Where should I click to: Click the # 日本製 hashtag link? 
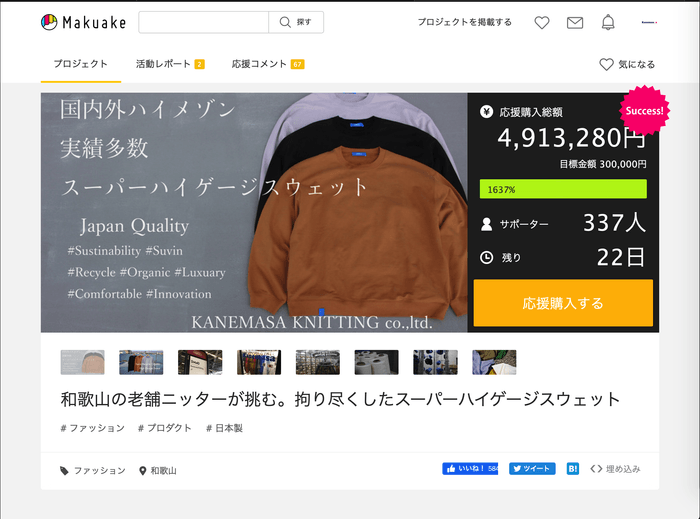point(224,428)
